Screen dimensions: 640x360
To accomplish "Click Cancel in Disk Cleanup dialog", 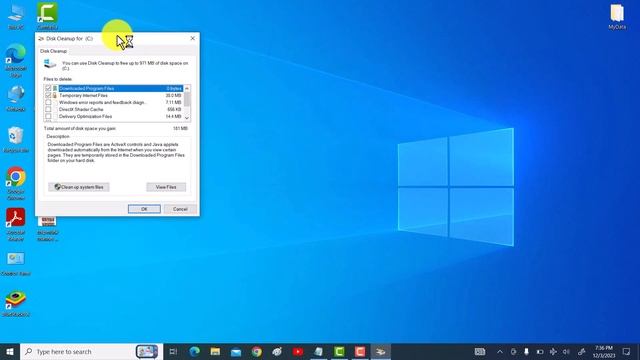I will point(180,209).
